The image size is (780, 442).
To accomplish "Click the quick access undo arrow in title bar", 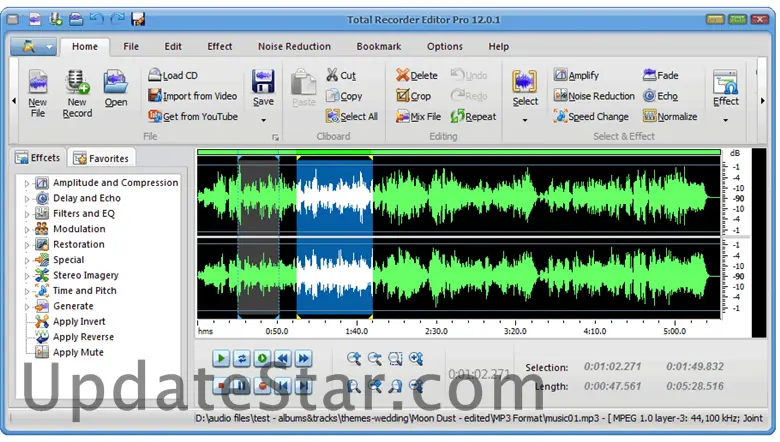I will (x=97, y=19).
